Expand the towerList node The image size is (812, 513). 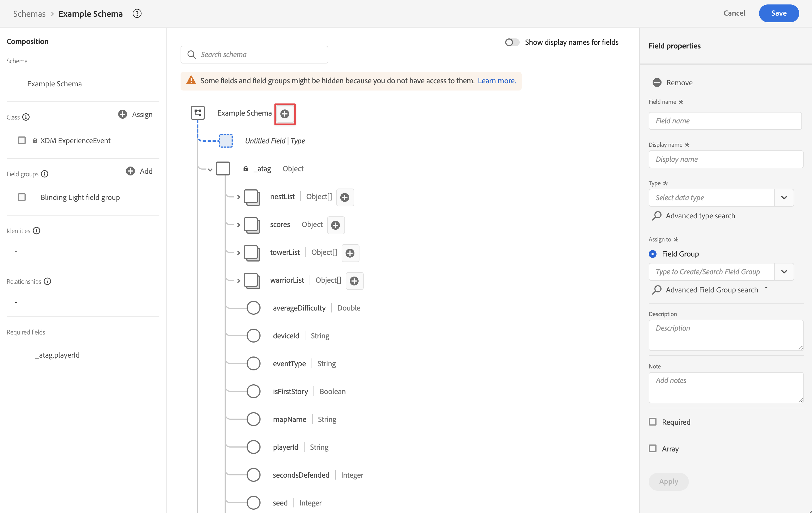pos(239,253)
